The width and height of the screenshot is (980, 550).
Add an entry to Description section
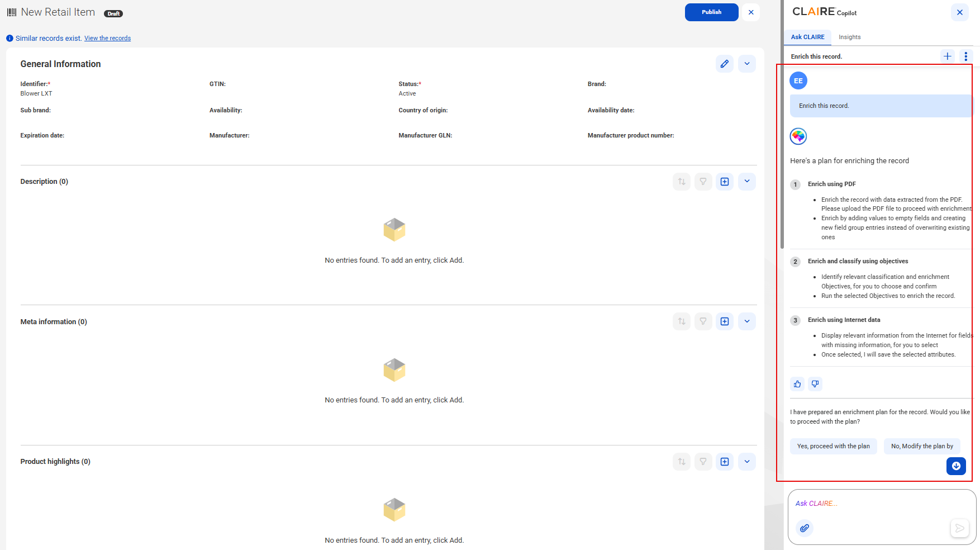tap(725, 182)
